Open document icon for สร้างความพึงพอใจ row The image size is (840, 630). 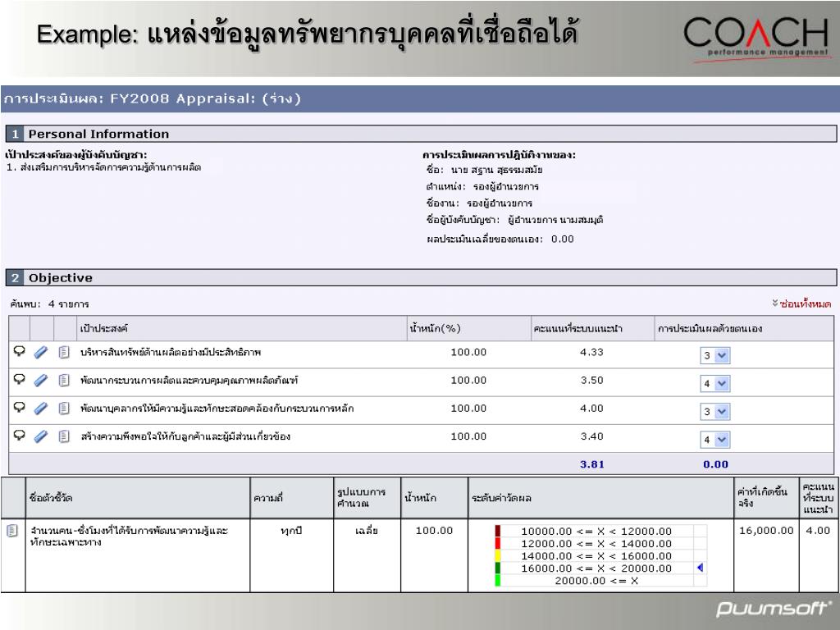coord(64,436)
